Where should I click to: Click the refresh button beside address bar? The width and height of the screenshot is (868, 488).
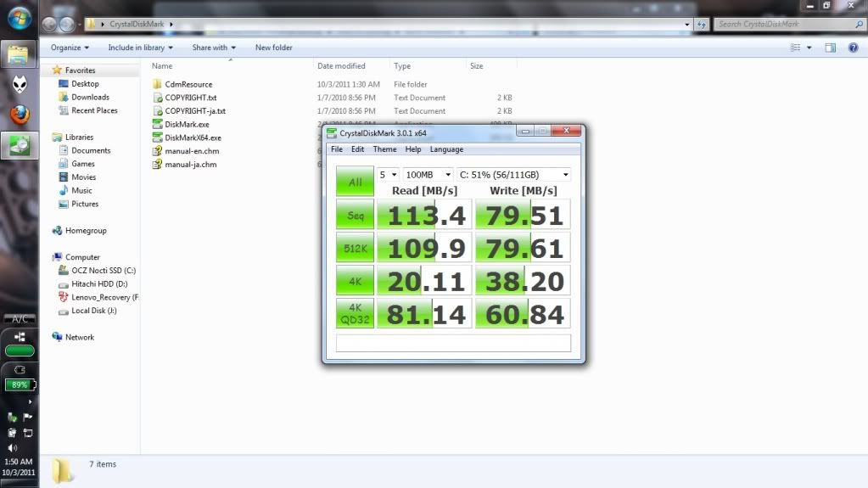point(702,25)
